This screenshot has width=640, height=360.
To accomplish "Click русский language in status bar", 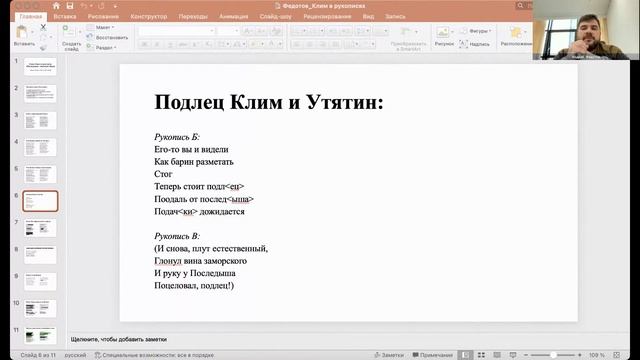I will 75,355.
